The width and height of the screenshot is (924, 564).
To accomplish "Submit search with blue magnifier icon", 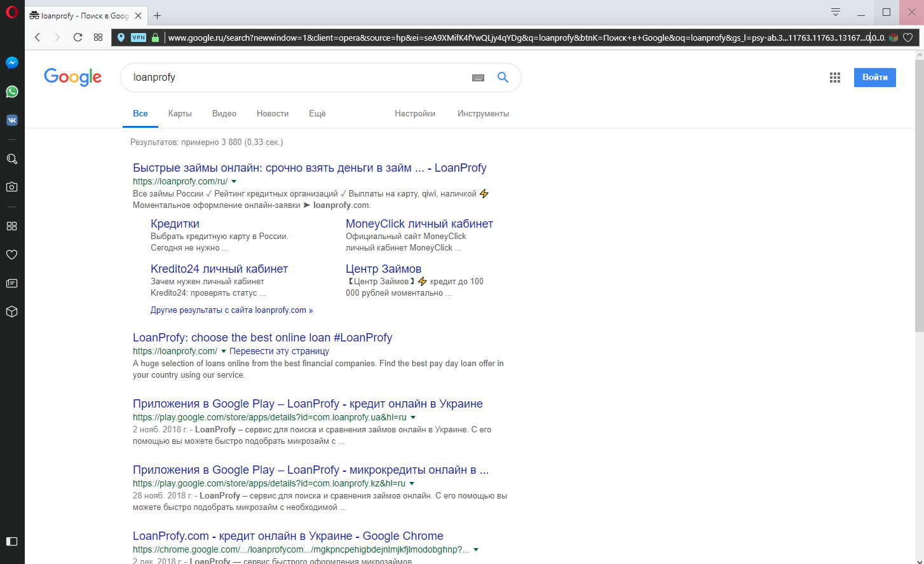I will 503,78.
